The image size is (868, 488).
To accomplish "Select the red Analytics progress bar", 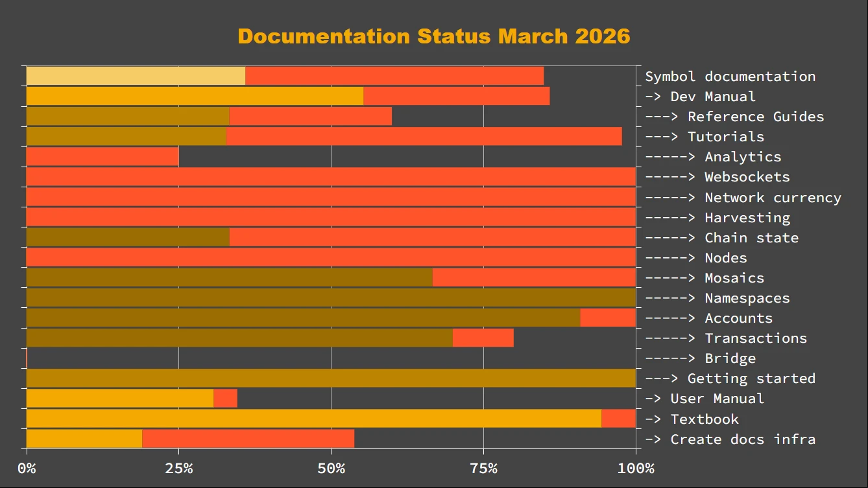I will coord(102,157).
